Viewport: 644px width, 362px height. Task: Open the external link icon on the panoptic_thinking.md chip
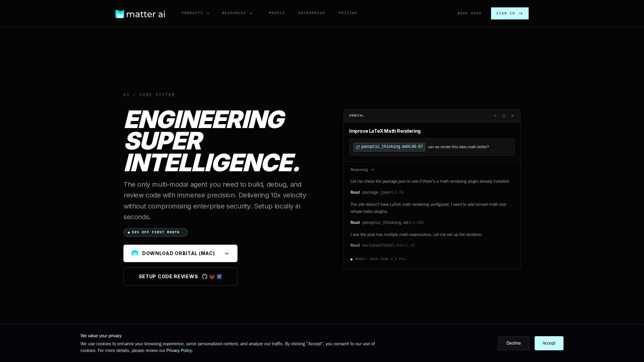pos(358,147)
